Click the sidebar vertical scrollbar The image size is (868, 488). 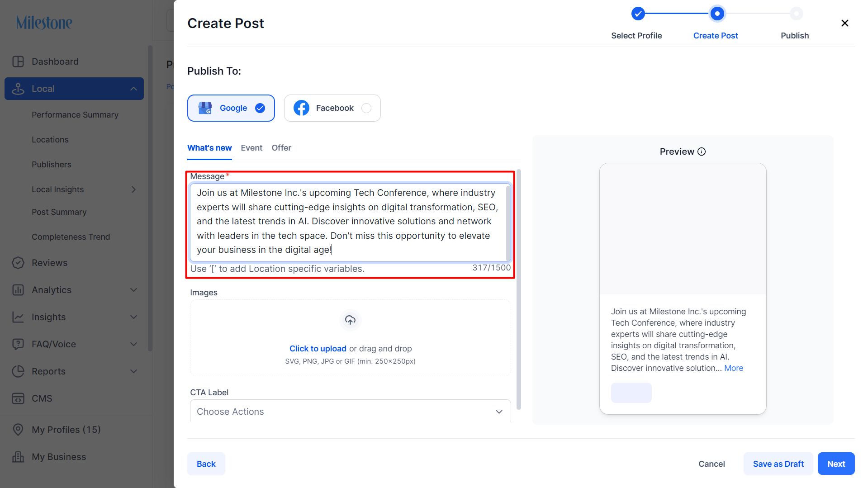click(x=150, y=198)
